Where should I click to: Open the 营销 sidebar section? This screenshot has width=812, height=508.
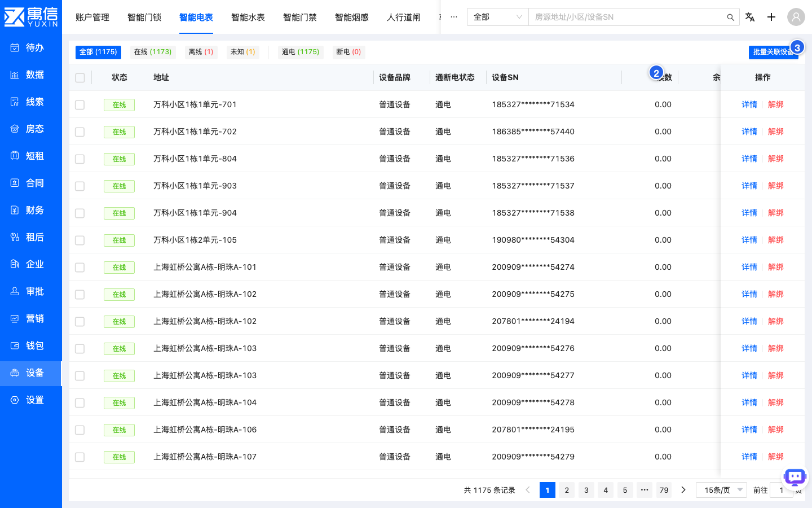(x=30, y=318)
